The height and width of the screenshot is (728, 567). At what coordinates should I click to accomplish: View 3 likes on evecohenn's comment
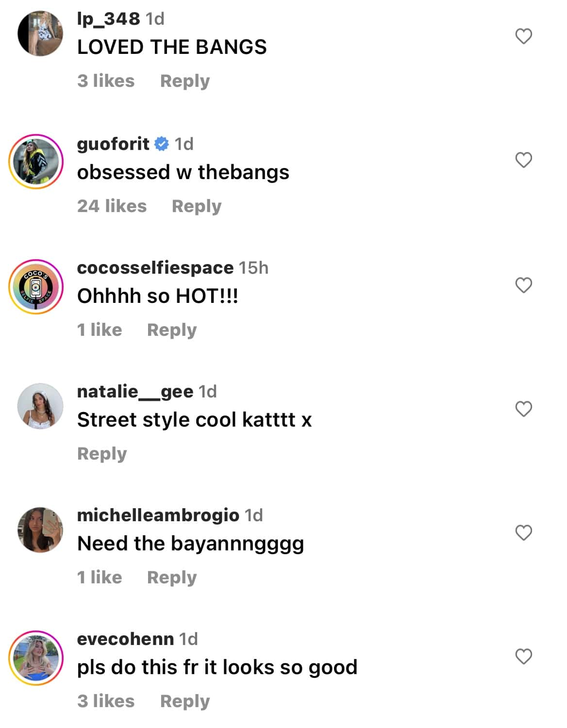pos(105,701)
